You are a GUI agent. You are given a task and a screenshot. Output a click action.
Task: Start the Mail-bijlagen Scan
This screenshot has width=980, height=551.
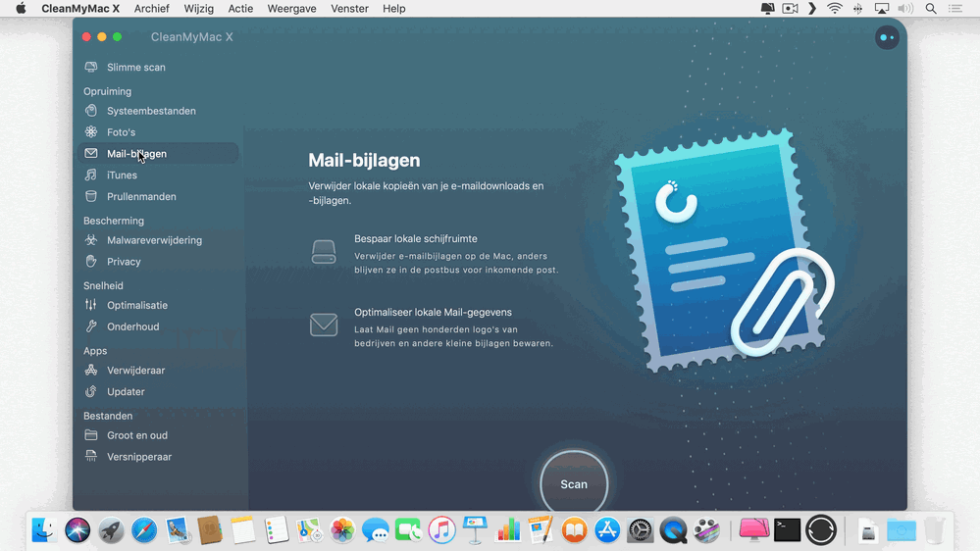click(x=574, y=484)
